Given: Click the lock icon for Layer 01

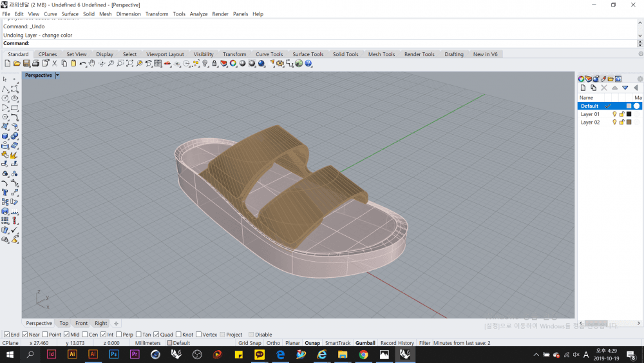Looking at the screenshot, I should [x=621, y=114].
